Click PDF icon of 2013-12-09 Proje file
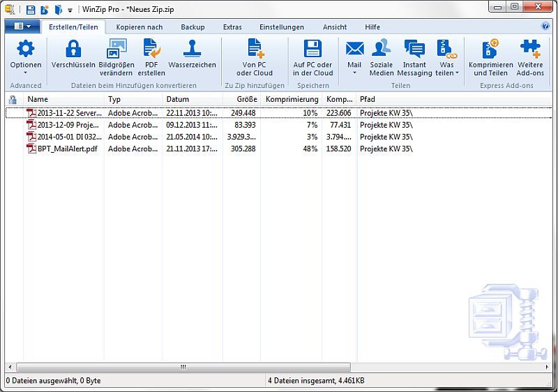558x392 pixels. (31, 125)
